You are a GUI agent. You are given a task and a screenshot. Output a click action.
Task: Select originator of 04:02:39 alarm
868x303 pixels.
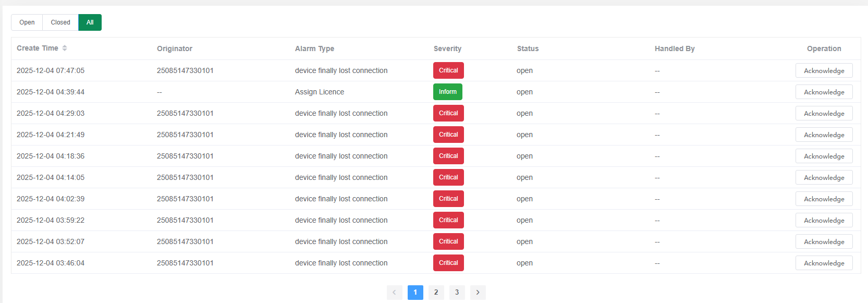(x=185, y=199)
